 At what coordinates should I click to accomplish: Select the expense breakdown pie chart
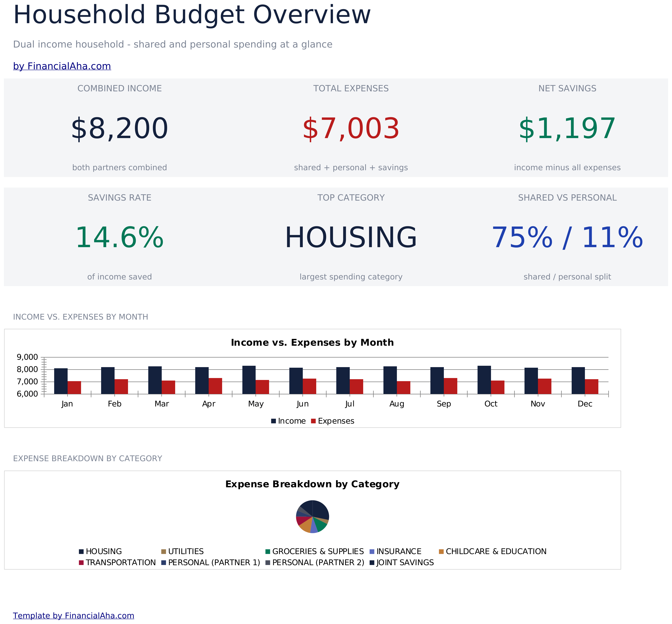[312, 517]
